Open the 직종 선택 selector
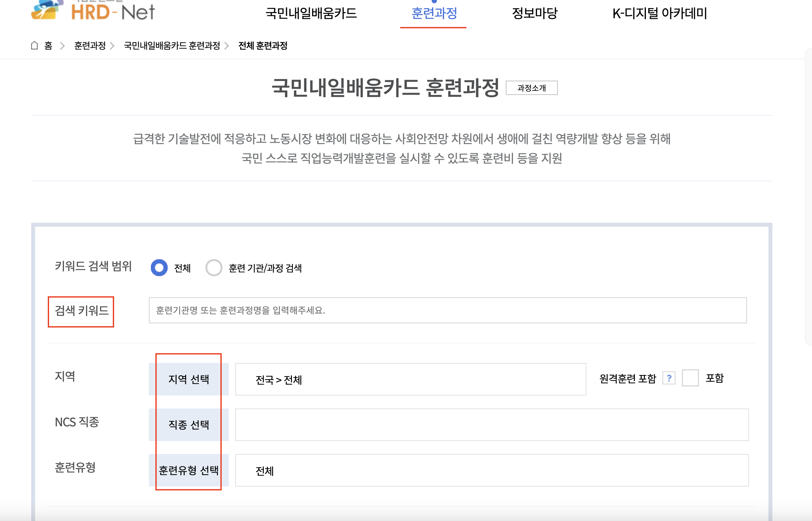The width and height of the screenshot is (812, 521). (189, 425)
